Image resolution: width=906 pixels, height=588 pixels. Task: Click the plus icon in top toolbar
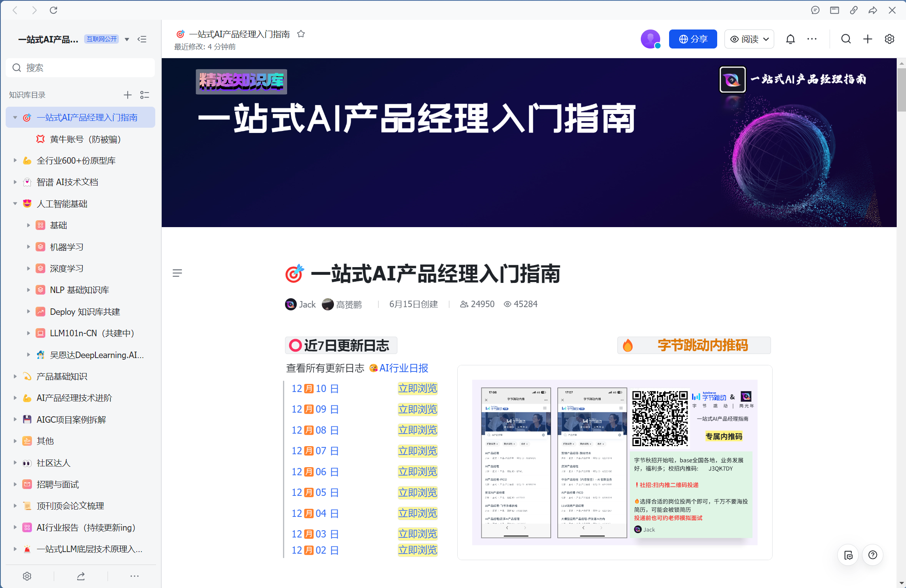pyautogui.click(x=868, y=39)
